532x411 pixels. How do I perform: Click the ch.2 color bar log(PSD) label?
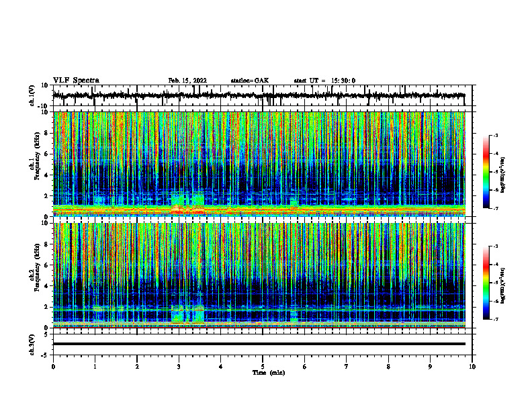pyautogui.click(x=503, y=285)
